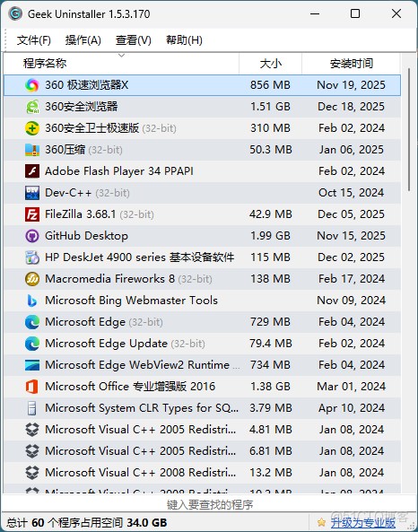Sort by the 安装时间 column header

(351, 64)
